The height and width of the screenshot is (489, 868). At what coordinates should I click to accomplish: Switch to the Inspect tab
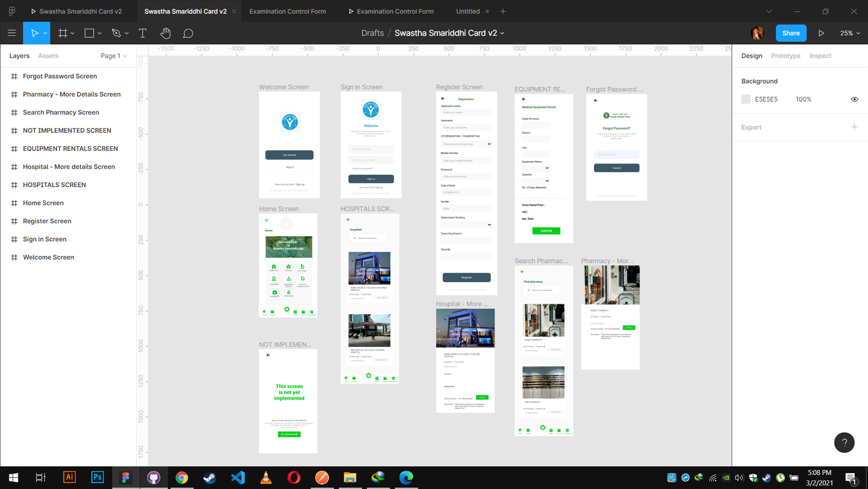pyautogui.click(x=820, y=56)
